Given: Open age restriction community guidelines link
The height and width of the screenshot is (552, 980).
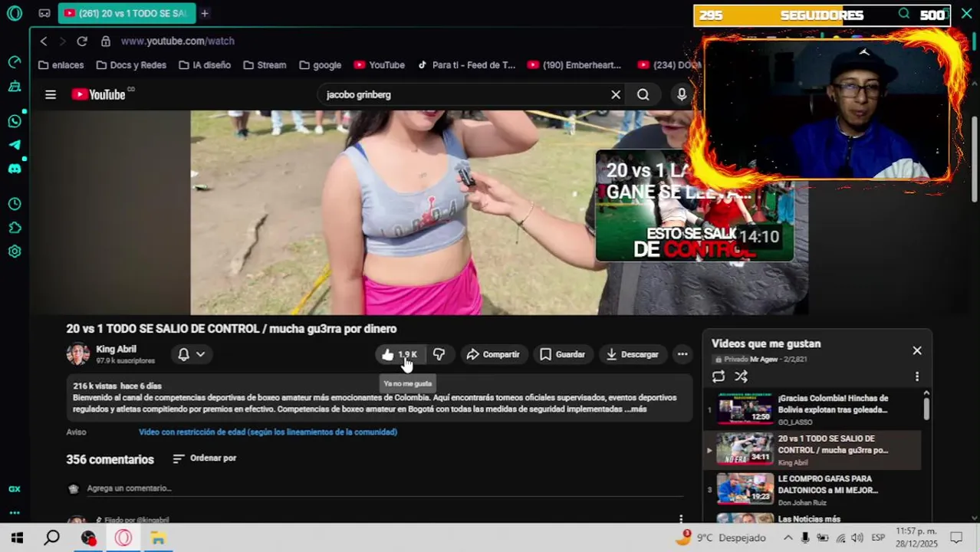Looking at the screenshot, I should click(268, 432).
